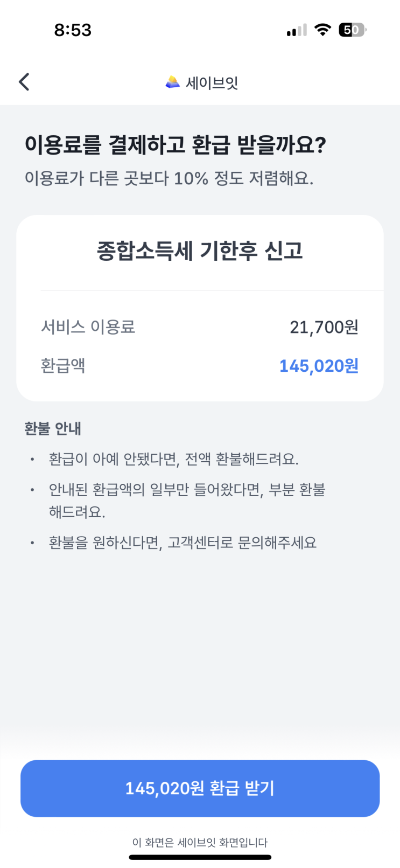Viewport: 400px width, 868px height.
Task: Tap the 8:53 clock in the status bar
Action: (73, 30)
